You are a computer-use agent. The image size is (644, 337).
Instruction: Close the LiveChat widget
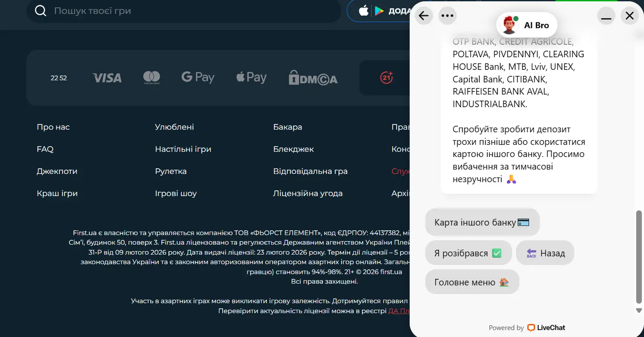[x=630, y=16]
